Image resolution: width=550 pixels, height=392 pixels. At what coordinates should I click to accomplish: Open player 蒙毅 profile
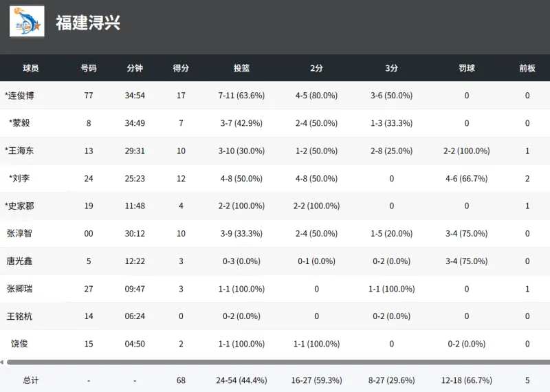(20, 123)
